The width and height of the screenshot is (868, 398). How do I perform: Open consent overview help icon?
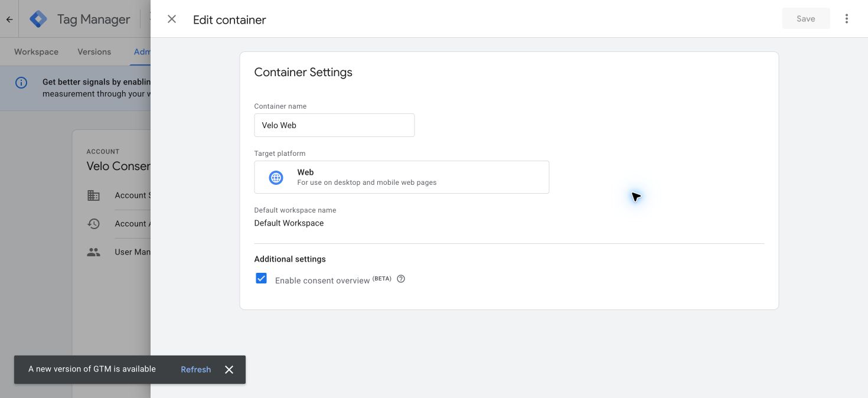point(401,279)
